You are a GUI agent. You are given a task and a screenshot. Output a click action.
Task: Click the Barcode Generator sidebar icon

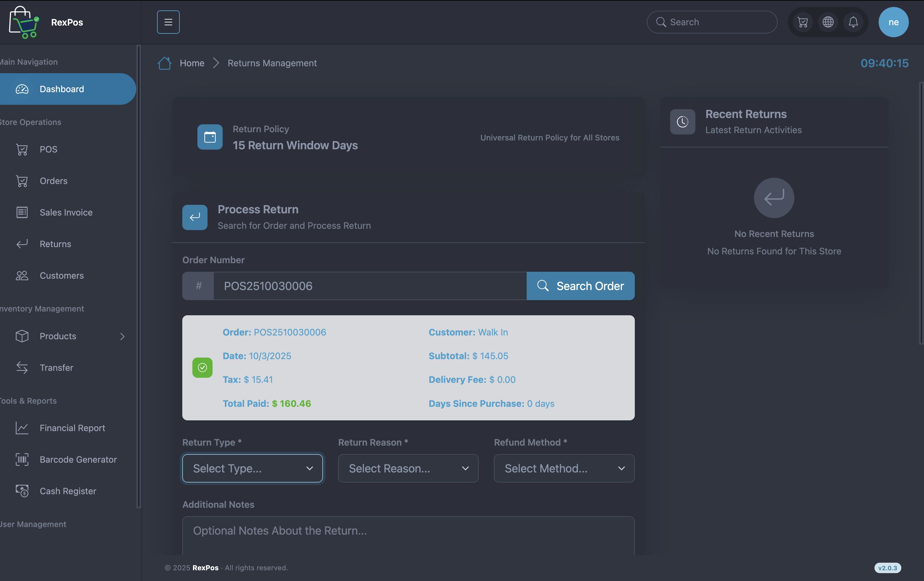click(22, 459)
